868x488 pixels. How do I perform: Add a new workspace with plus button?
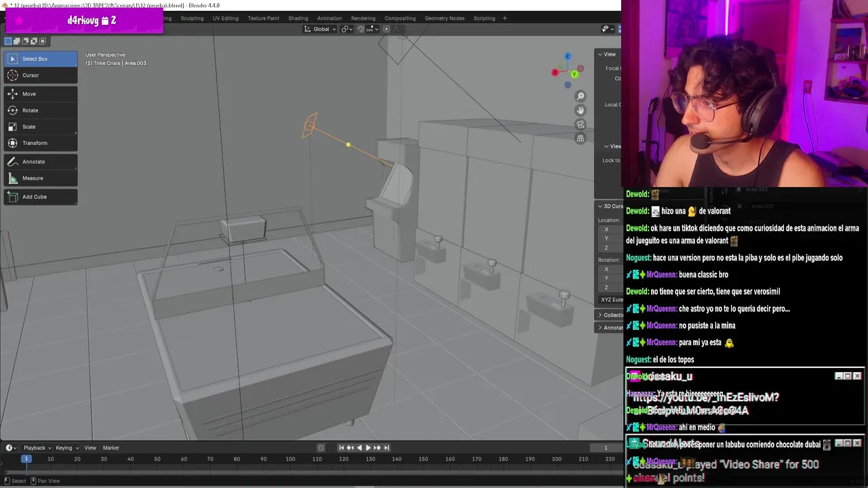tap(505, 18)
